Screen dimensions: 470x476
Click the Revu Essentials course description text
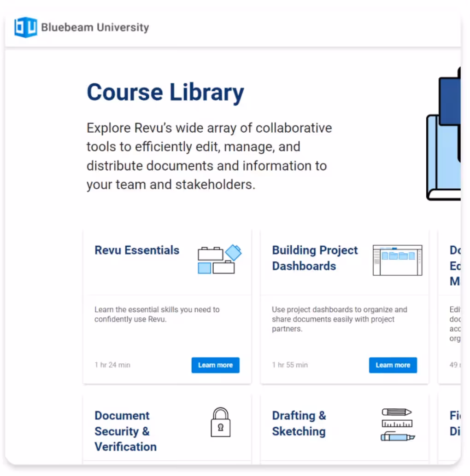[157, 314]
